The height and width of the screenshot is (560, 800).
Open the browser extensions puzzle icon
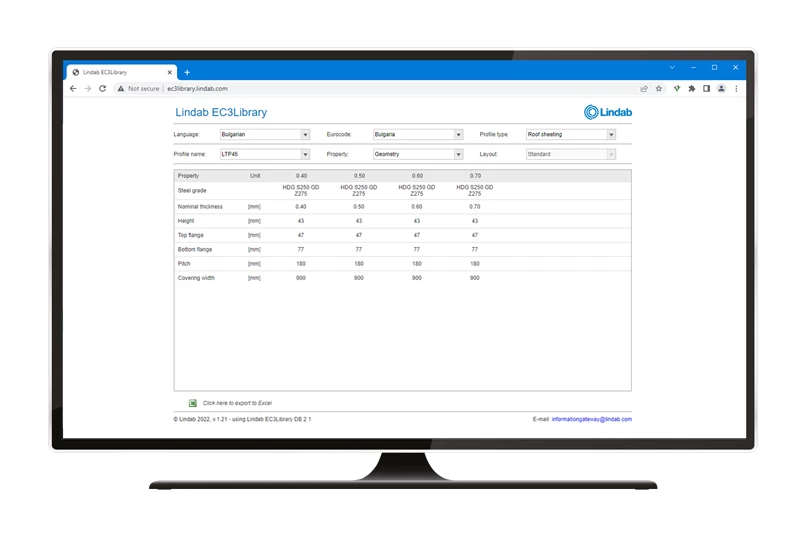[x=691, y=88]
